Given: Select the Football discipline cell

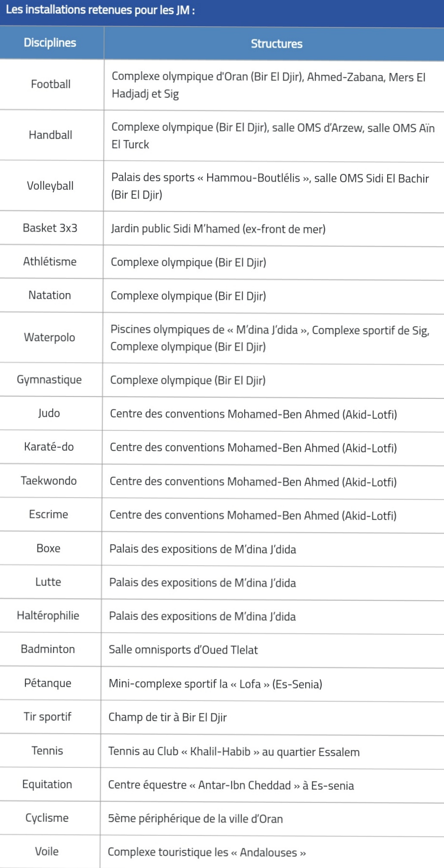Looking at the screenshot, I should point(51,84).
